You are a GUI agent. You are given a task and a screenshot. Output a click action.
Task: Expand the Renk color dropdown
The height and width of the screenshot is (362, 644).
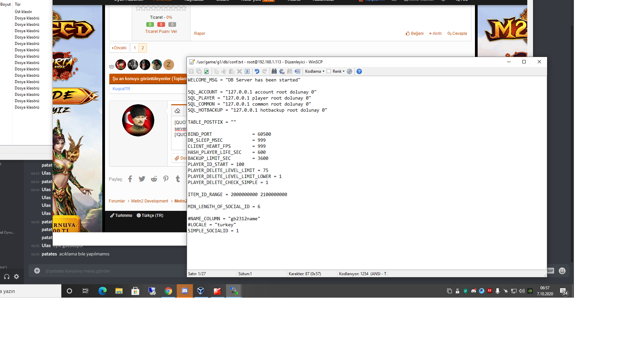[x=338, y=71]
